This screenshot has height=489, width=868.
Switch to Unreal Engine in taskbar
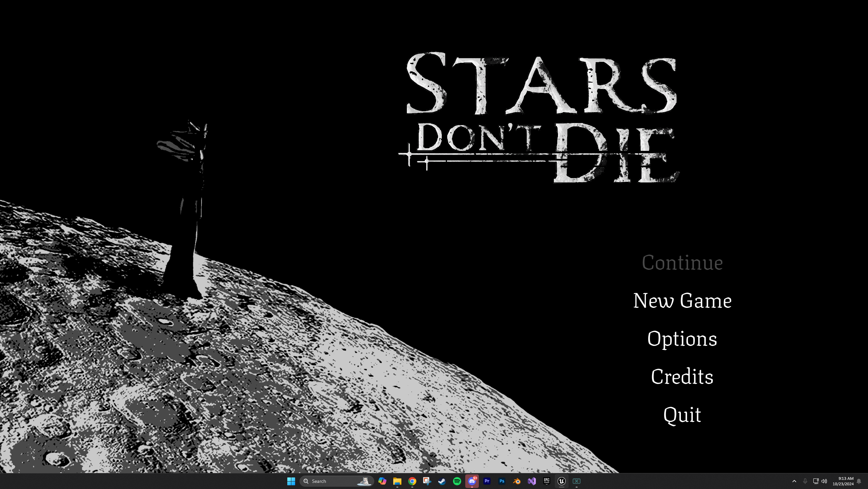(x=561, y=481)
